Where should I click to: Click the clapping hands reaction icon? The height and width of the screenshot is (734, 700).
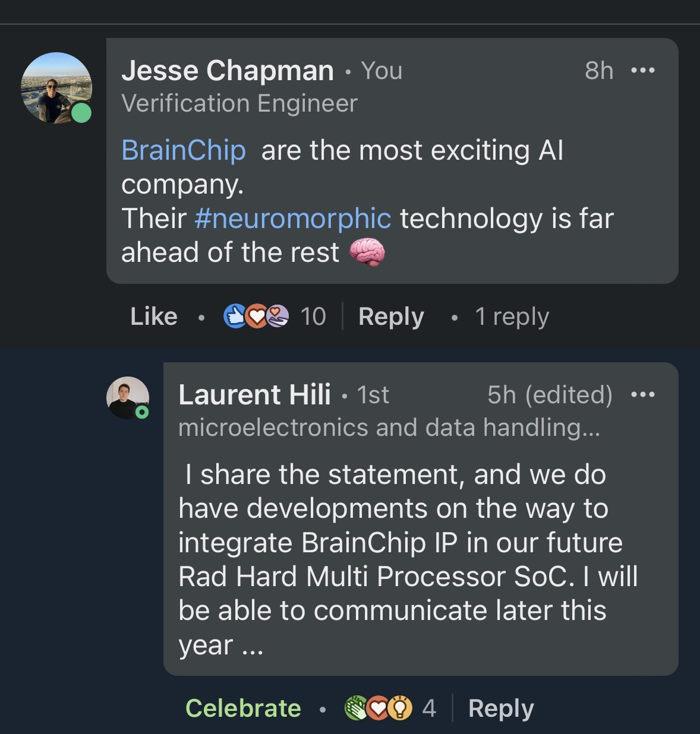click(356, 708)
